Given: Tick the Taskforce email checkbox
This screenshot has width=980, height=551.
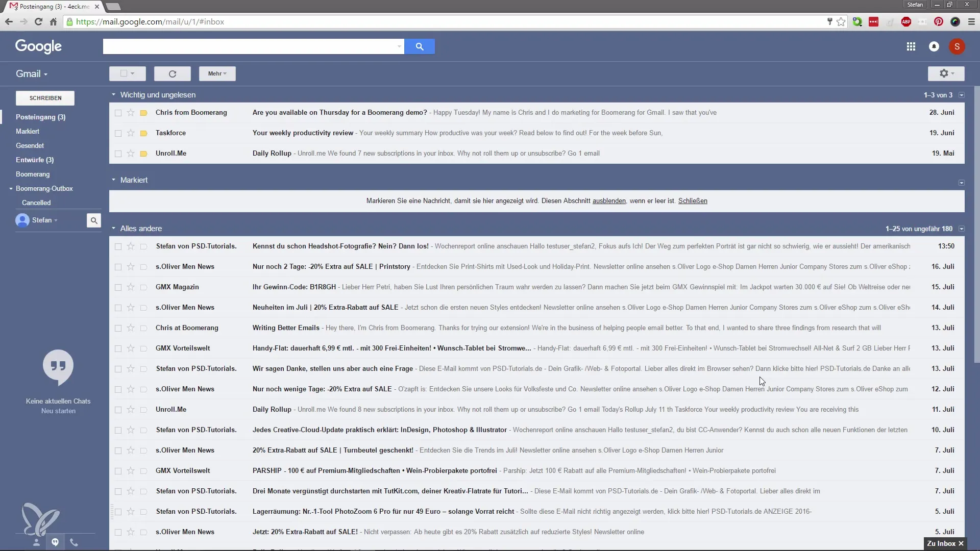Looking at the screenshot, I should tap(118, 133).
